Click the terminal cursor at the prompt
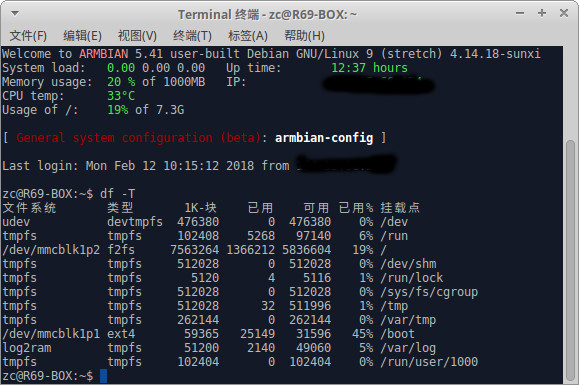579x385 pixels. tap(103, 376)
